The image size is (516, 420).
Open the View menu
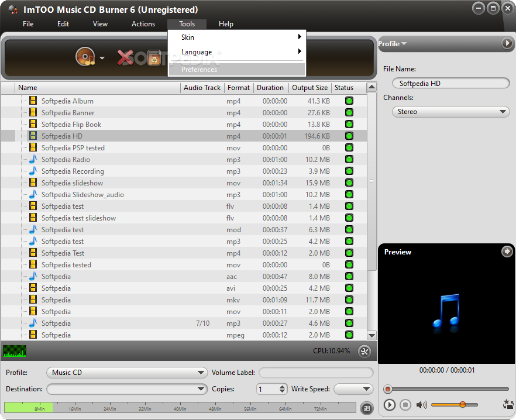pos(100,24)
